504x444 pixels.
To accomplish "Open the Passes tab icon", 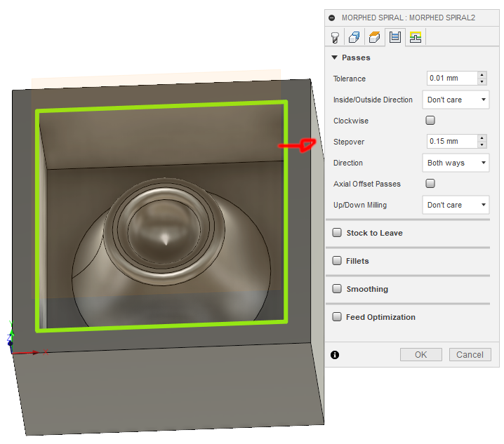I will pyautogui.click(x=395, y=37).
